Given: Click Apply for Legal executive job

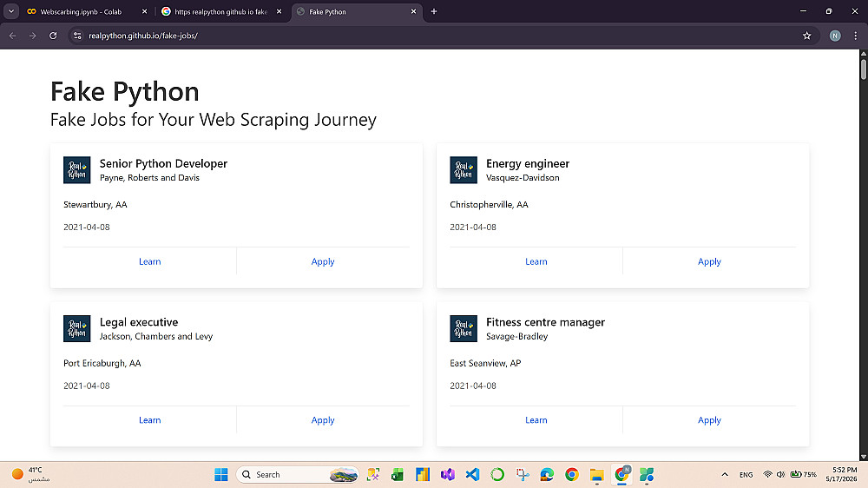Looking at the screenshot, I should (323, 420).
